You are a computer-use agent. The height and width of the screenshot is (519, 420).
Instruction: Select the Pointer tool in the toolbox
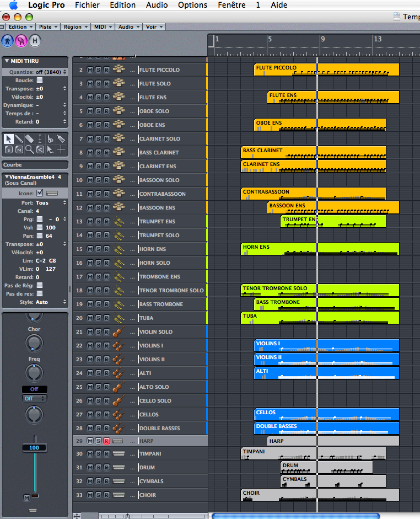coord(9,139)
